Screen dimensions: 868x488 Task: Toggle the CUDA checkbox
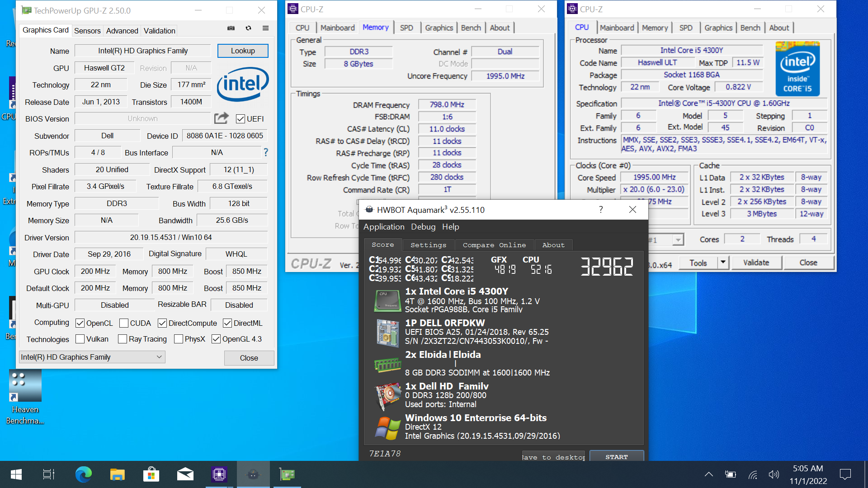coord(124,323)
